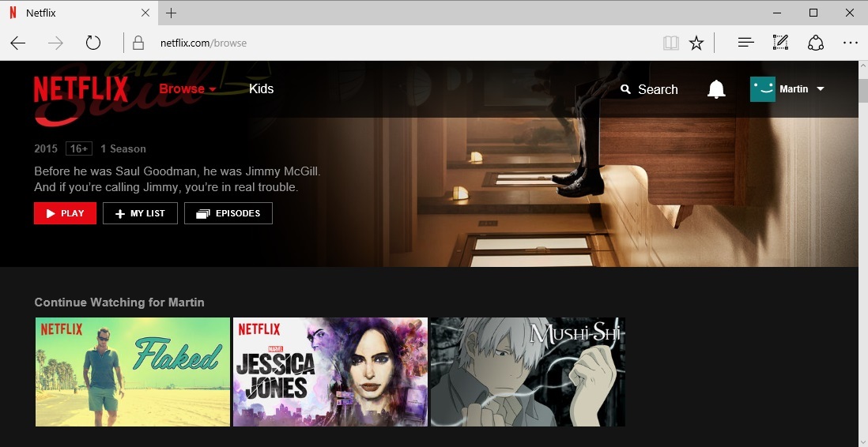
Task: Open reading view book icon
Action: pyautogui.click(x=671, y=43)
